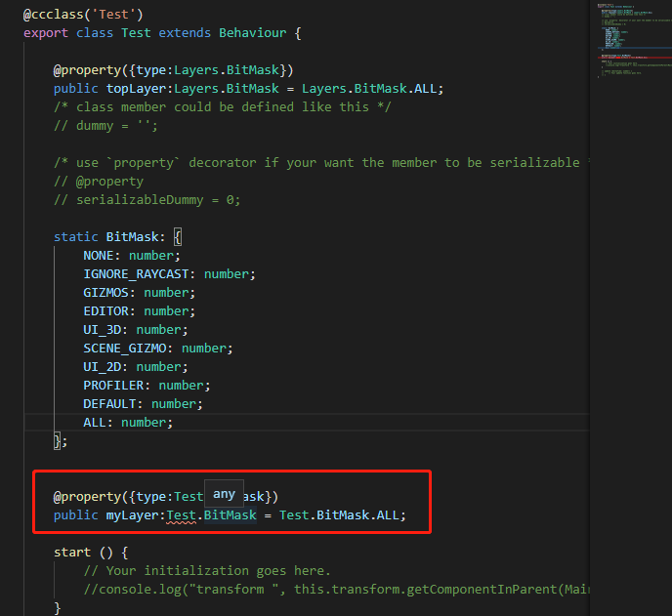Click the NONE: number line
This screenshot has width=672, height=616.
(132, 256)
